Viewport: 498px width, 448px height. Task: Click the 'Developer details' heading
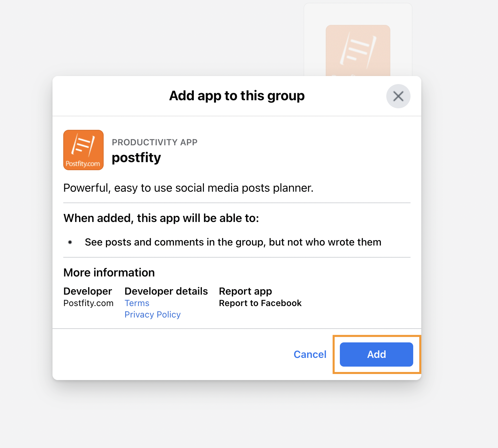coord(166,291)
